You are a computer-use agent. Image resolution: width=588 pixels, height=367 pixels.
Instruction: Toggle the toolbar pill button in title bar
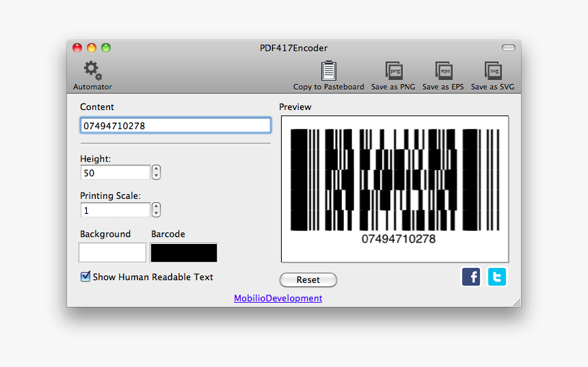pos(509,48)
